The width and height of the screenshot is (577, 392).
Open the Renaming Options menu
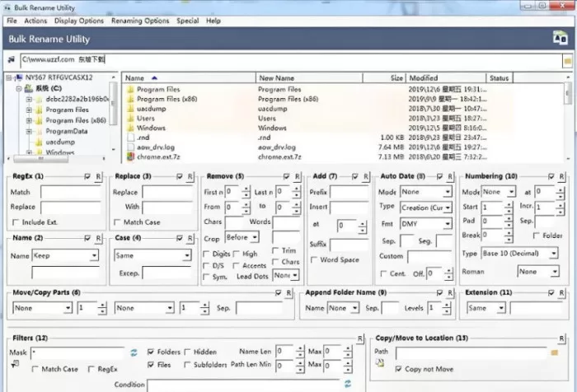(x=140, y=21)
